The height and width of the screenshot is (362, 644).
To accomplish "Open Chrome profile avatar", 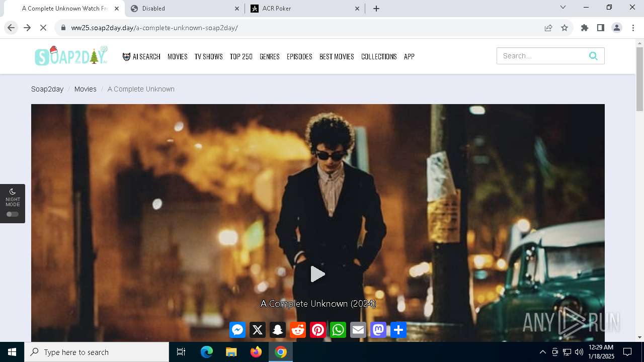I will click(x=617, y=28).
